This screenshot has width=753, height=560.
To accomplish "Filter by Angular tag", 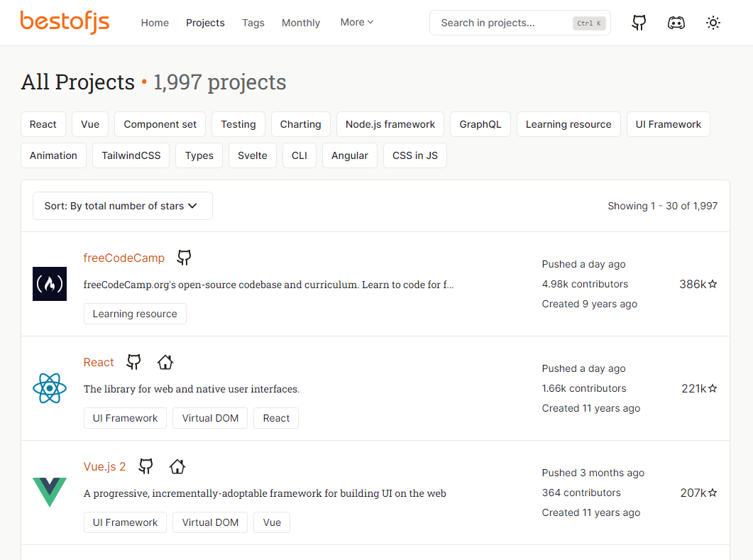I will pos(350,155).
